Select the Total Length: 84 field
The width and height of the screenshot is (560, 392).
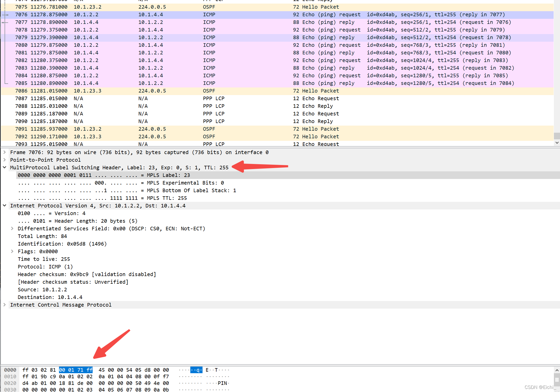288,236
